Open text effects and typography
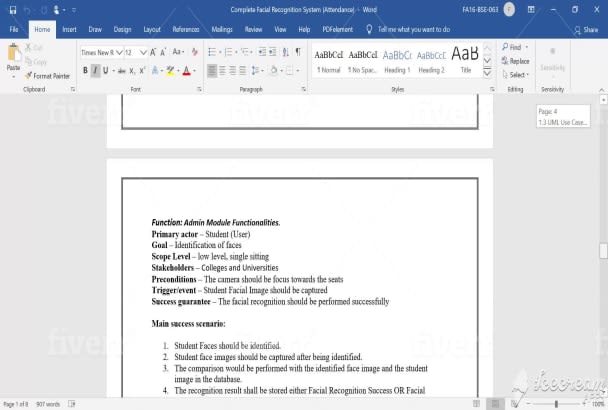608x410 pixels. [155, 71]
